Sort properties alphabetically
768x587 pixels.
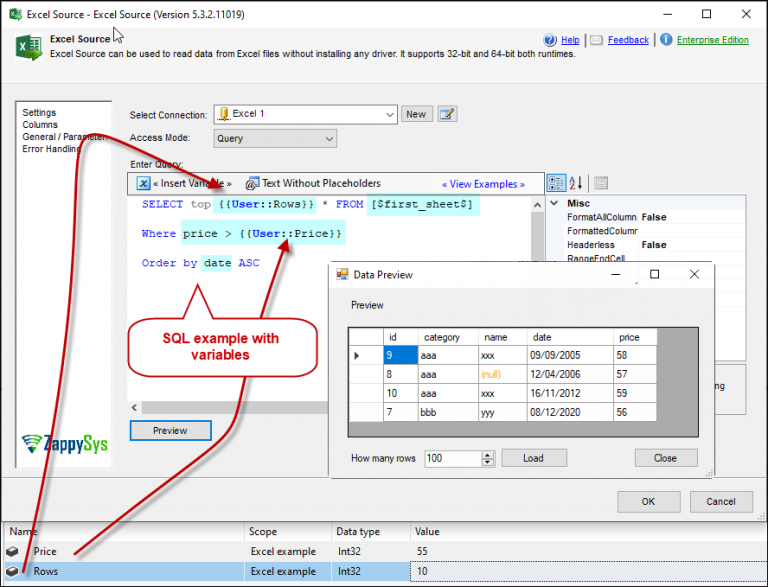tap(576, 183)
